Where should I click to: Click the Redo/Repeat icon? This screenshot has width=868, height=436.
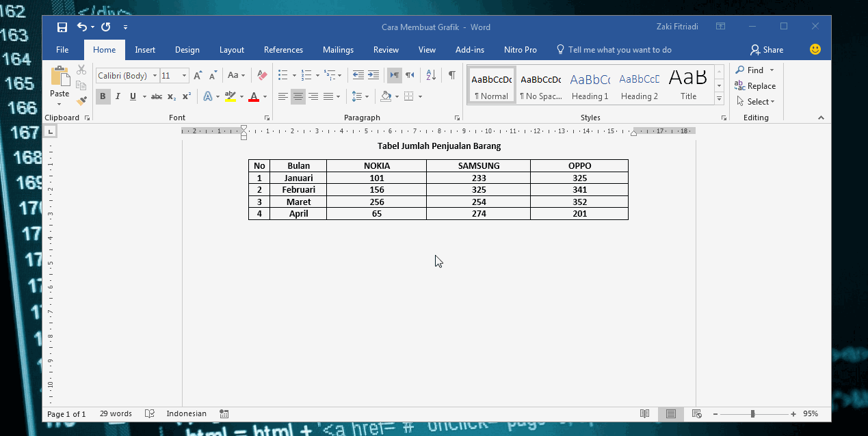coord(106,27)
